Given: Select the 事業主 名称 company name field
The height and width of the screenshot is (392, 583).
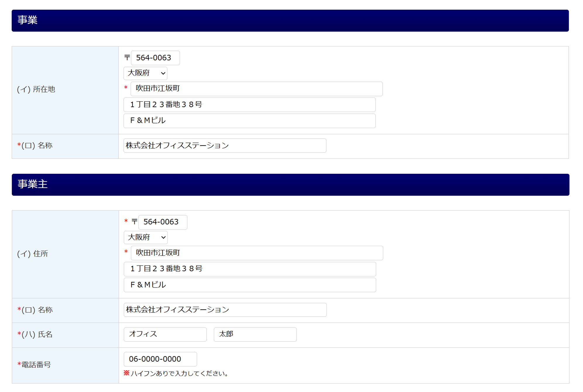Looking at the screenshot, I should [x=225, y=310].
